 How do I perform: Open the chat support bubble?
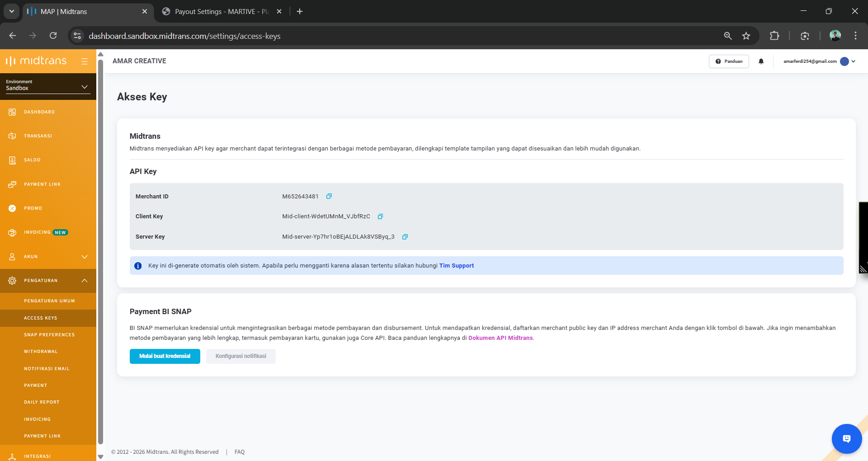tap(847, 439)
